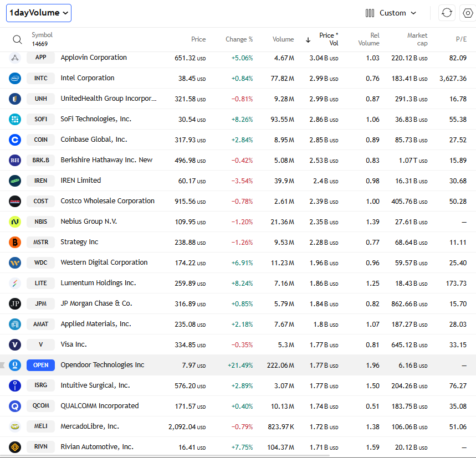Click SoFi's 93.55 M volume cell

[x=282, y=120]
